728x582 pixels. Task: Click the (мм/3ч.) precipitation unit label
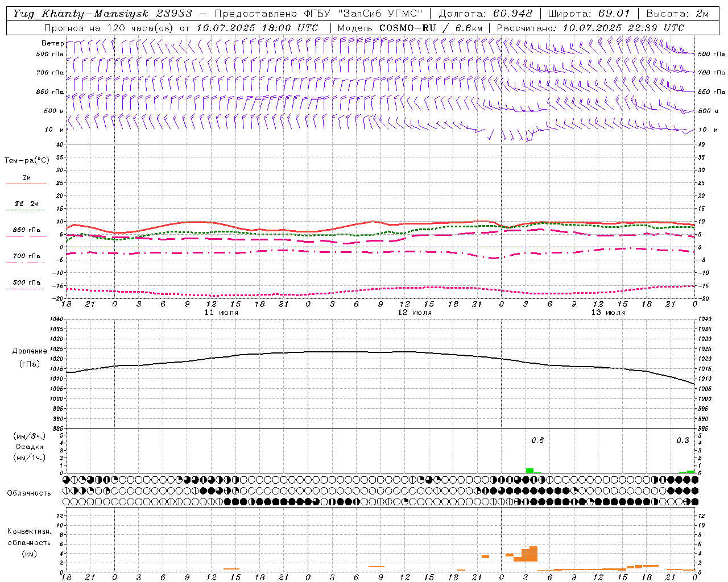tap(29, 436)
